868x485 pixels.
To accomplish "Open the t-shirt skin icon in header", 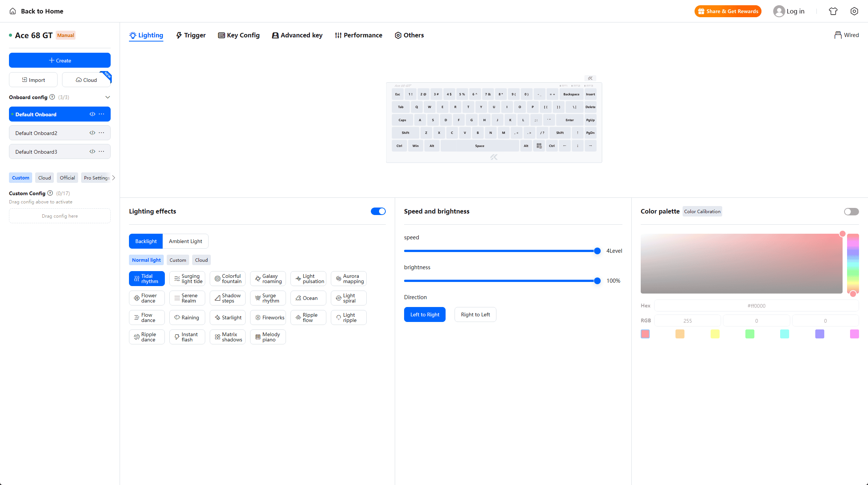I will (833, 11).
